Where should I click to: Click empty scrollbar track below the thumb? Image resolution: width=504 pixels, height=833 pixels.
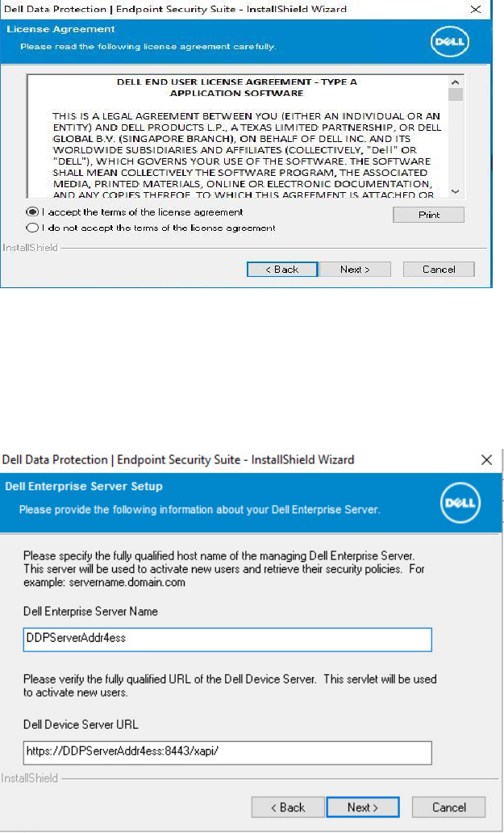456,145
